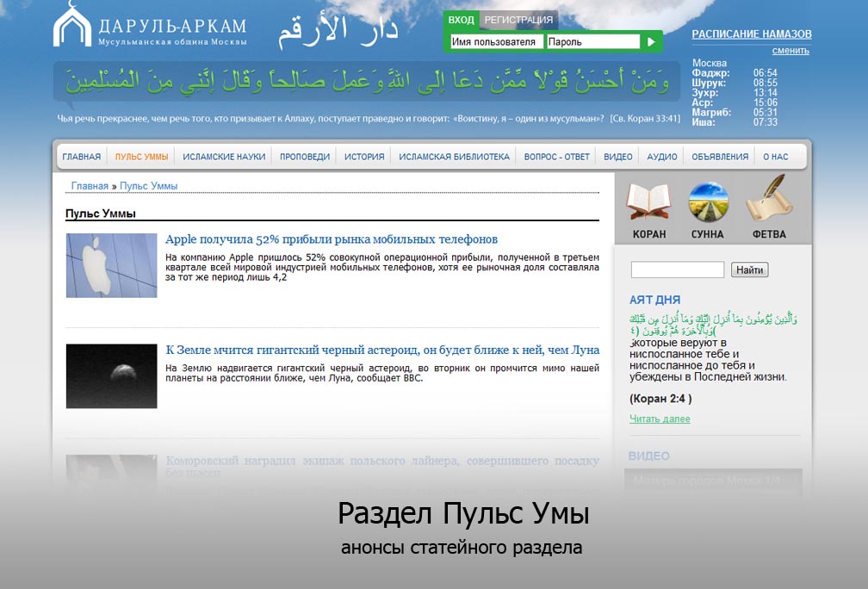Screen dimensions: 868x589
Task: Click the СУННА label in the sidebar
Action: (708, 234)
